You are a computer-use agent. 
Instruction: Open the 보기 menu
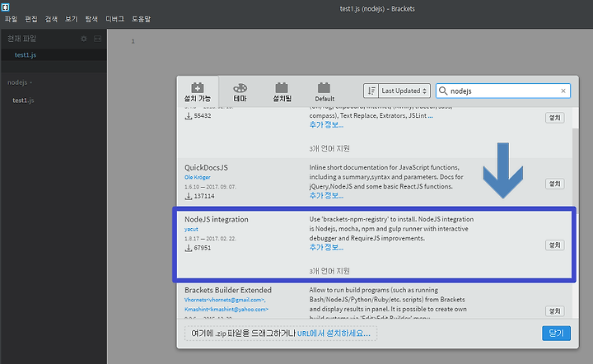point(71,19)
